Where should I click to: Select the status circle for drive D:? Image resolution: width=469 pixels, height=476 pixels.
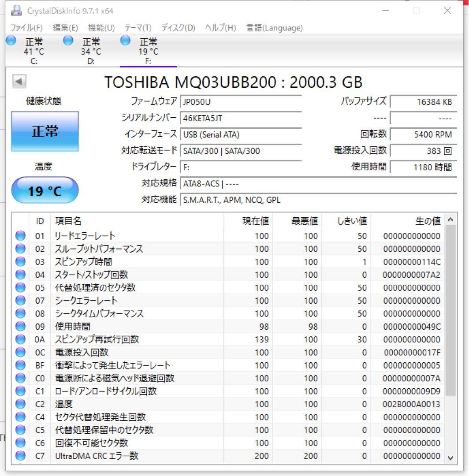coord(68,40)
